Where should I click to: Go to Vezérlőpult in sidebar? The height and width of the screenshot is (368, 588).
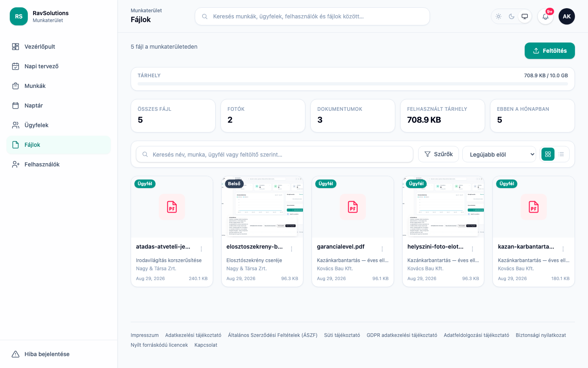pos(59,47)
